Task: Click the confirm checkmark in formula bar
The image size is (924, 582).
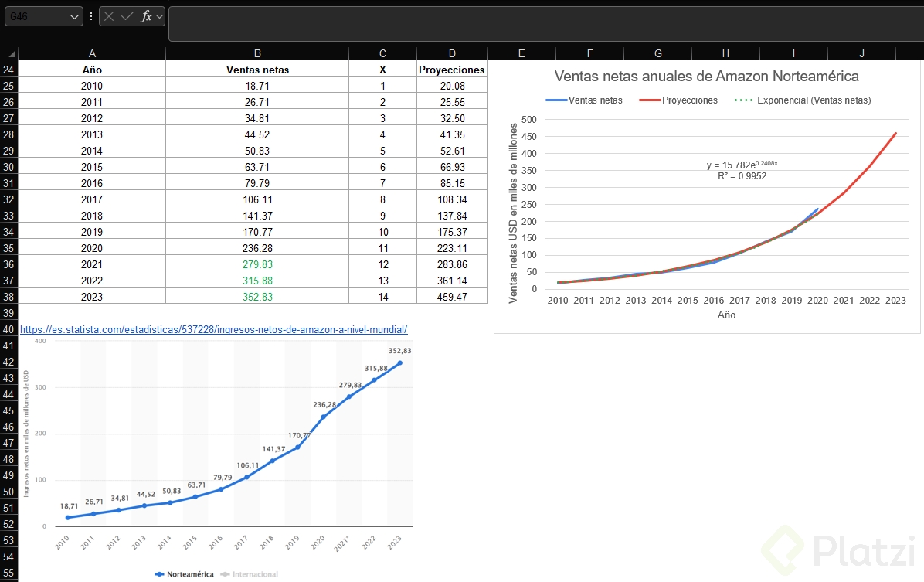Action: click(127, 16)
